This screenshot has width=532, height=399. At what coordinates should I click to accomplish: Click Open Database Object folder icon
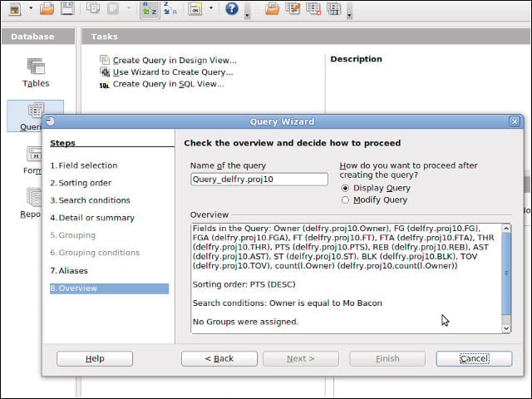(x=272, y=8)
